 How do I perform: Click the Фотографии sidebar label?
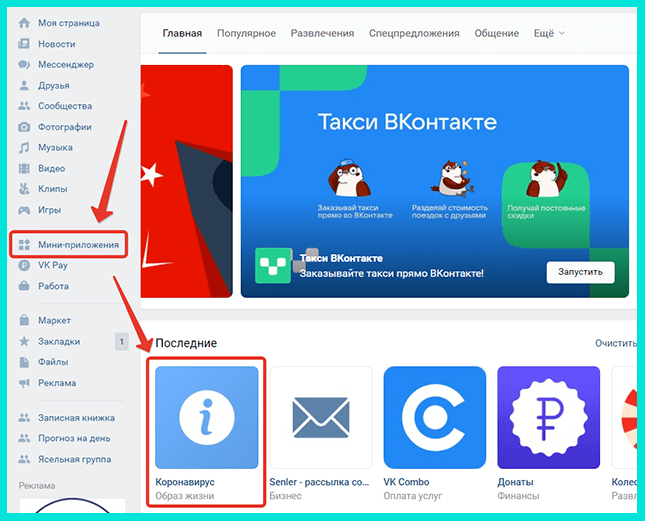pyautogui.click(x=65, y=127)
